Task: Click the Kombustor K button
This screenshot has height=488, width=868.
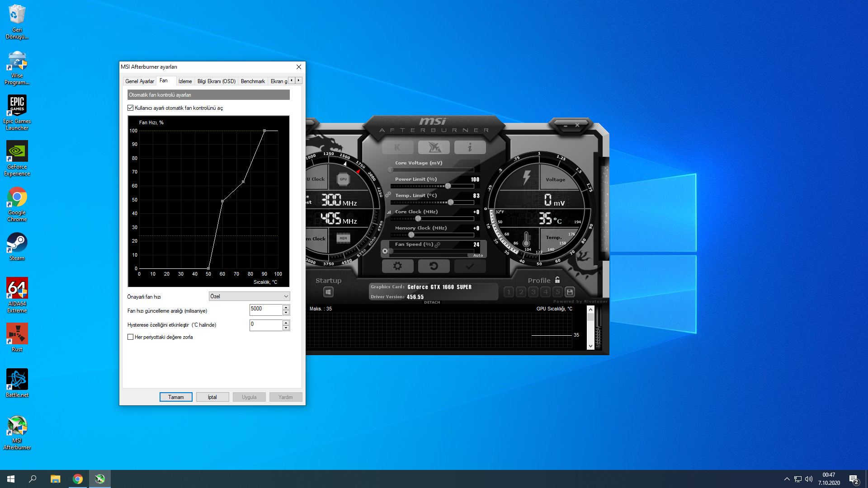Action: point(397,147)
